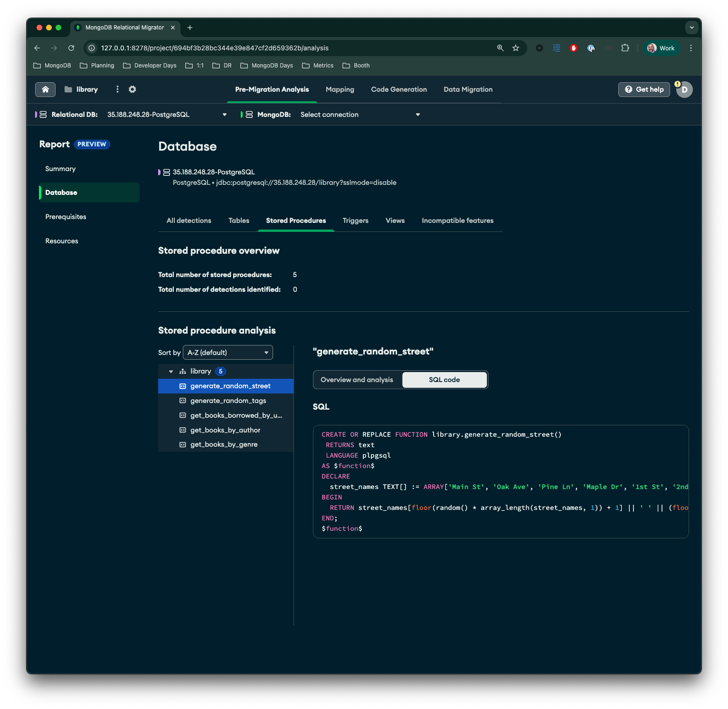
Task: Open the browser extensions puzzle icon
Action: pos(625,48)
